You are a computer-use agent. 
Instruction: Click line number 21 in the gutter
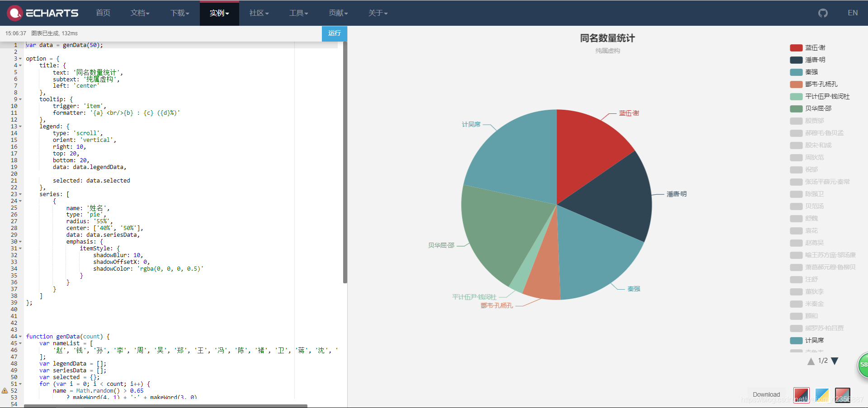click(14, 181)
